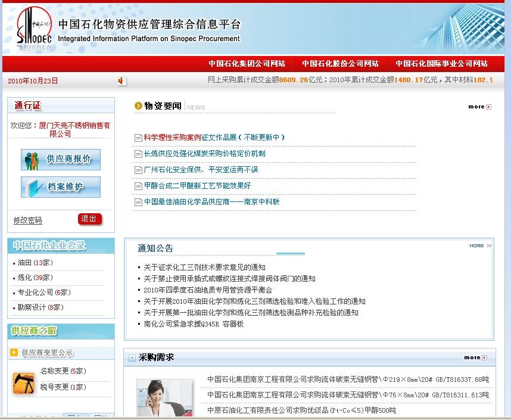Click the document icon beside 科学理性采购案例征文作品展
511x420 pixels.
(x=138, y=138)
